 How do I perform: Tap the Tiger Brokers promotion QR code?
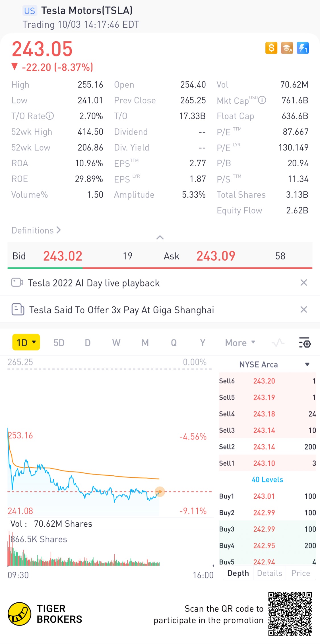pos(290,614)
